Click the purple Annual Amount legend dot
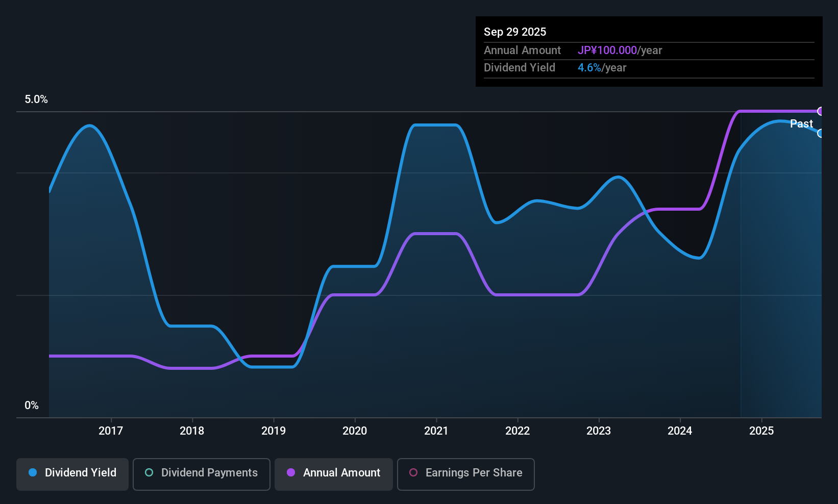This screenshot has width=838, height=504. tap(290, 473)
